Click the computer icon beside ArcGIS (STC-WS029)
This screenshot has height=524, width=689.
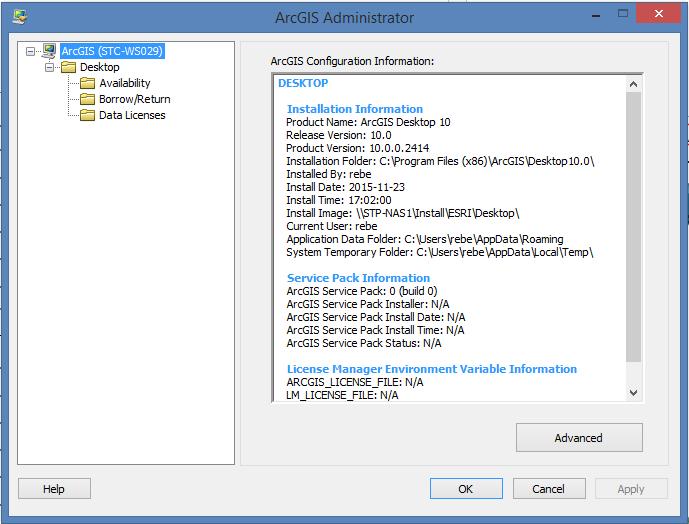(49, 51)
